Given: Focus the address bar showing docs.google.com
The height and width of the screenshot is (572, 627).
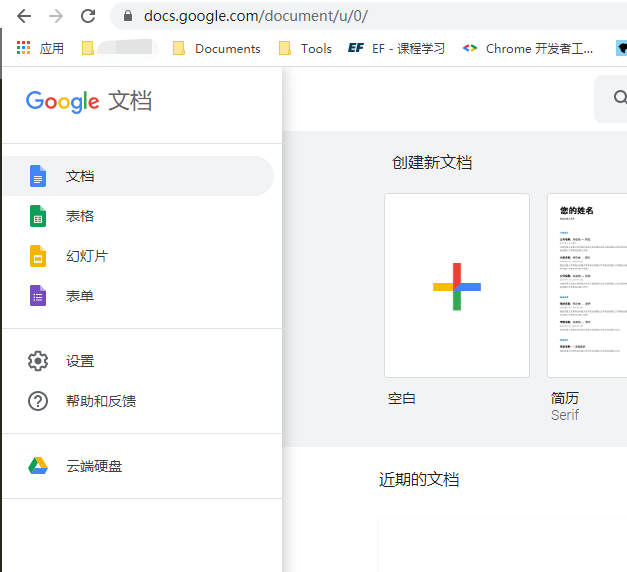Looking at the screenshot, I should [370, 16].
